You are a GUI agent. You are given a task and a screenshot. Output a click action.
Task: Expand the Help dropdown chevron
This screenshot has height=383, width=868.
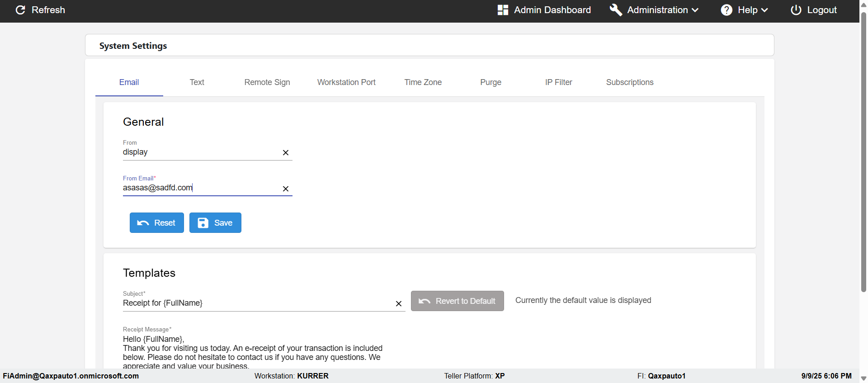point(764,10)
